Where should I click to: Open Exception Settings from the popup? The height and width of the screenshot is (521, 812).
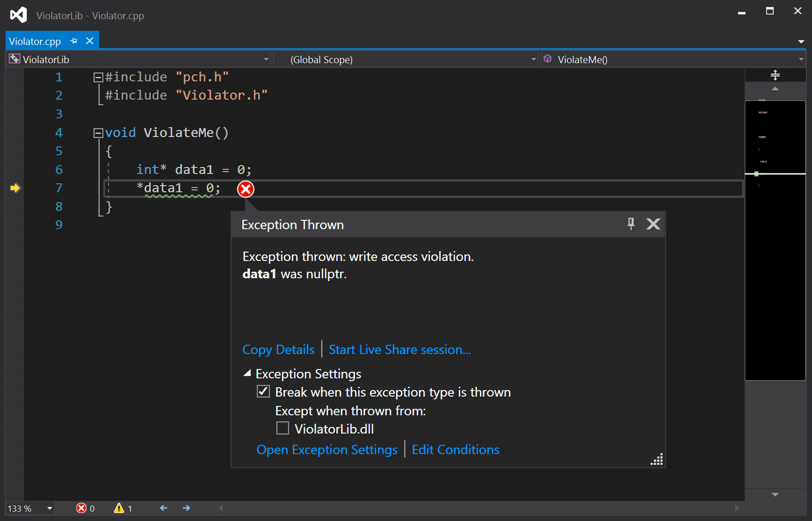point(326,449)
